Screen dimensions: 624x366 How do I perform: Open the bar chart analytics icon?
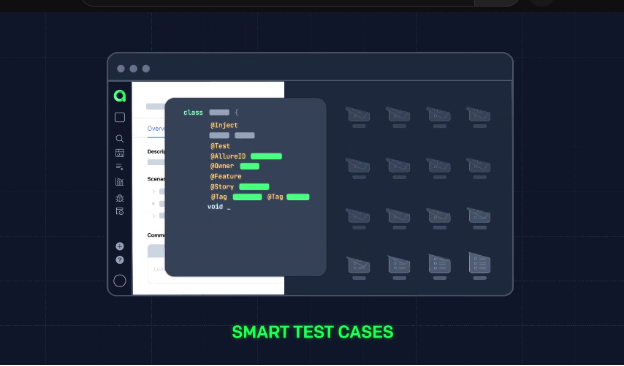click(x=119, y=182)
